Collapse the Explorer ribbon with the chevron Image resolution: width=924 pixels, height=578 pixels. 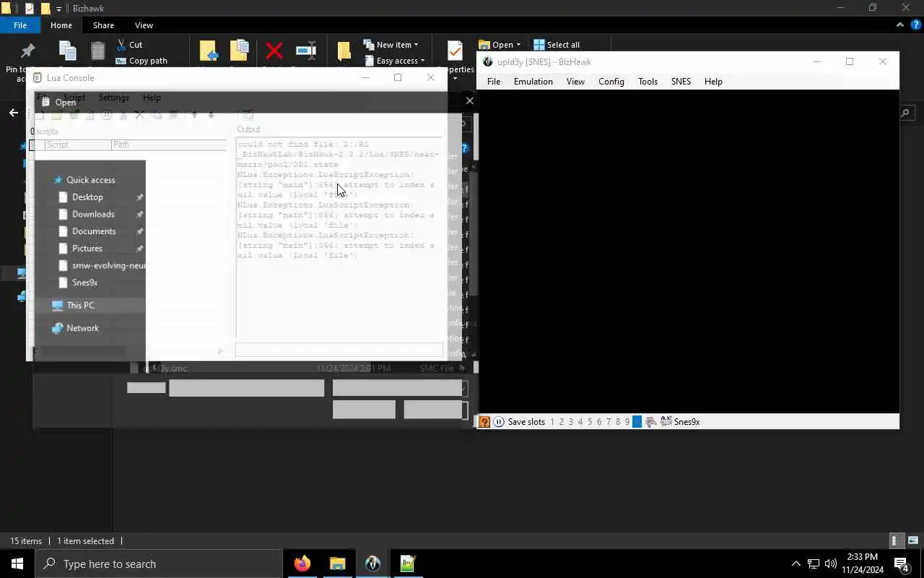click(x=900, y=25)
